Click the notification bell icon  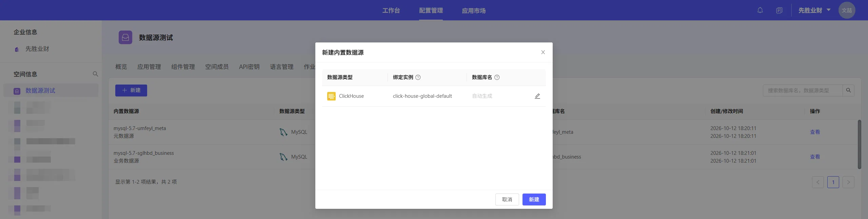(760, 10)
